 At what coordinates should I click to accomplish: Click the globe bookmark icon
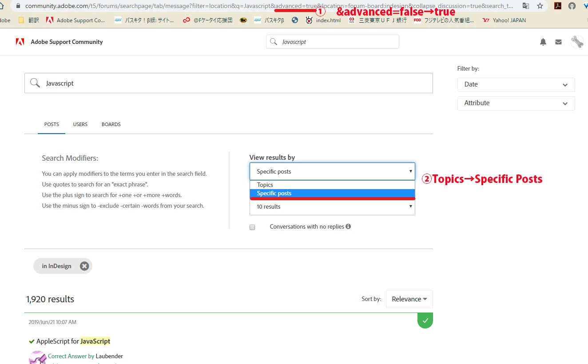point(295,20)
